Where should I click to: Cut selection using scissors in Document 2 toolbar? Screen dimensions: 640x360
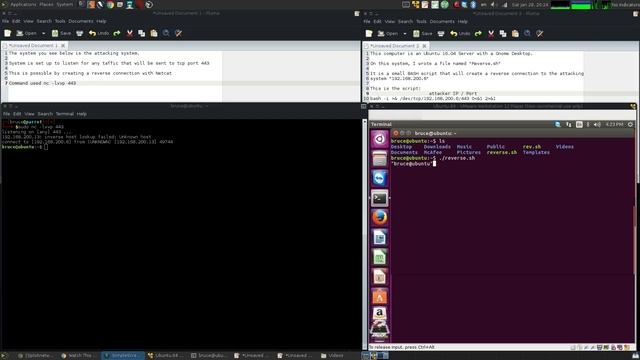point(491,33)
